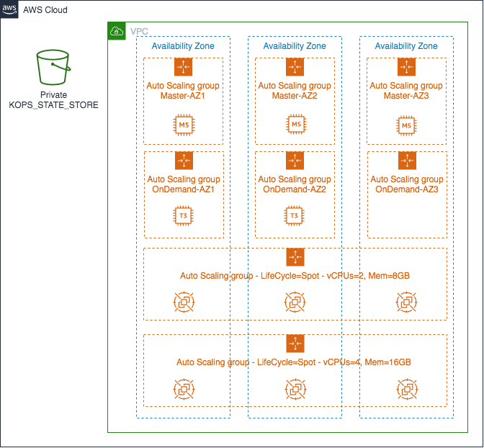Select the vCPUs=2 Spot group scaling icon
Viewport: 484px width, 448px height.
(295, 257)
